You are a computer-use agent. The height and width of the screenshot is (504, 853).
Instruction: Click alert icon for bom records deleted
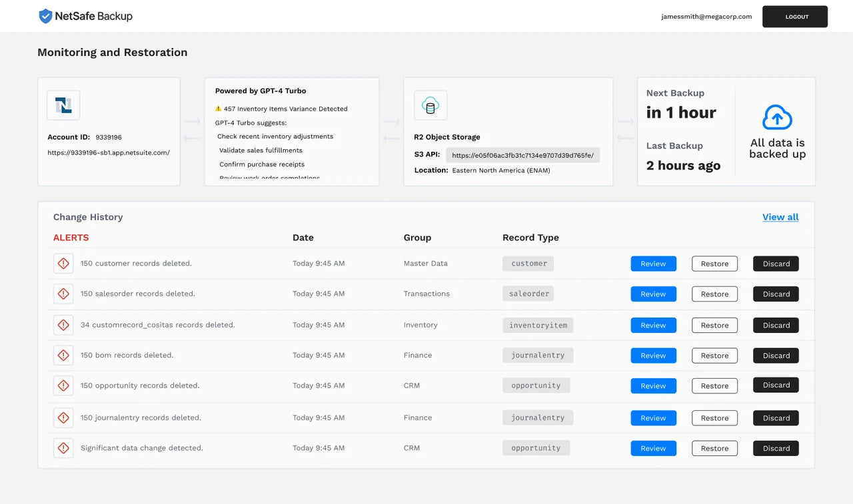click(63, 356)
